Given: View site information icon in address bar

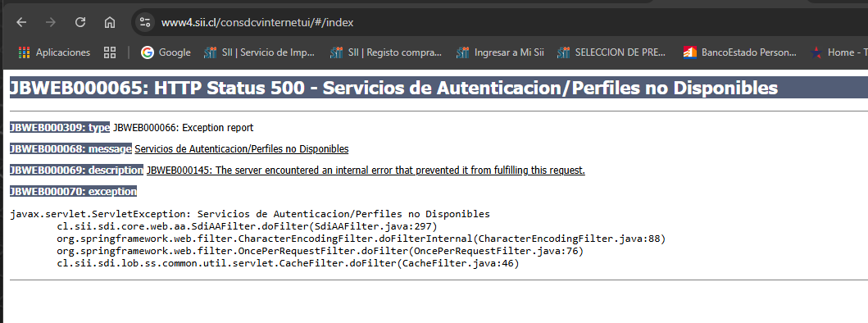Looking at the screenshot, I should tap(145, 22).
